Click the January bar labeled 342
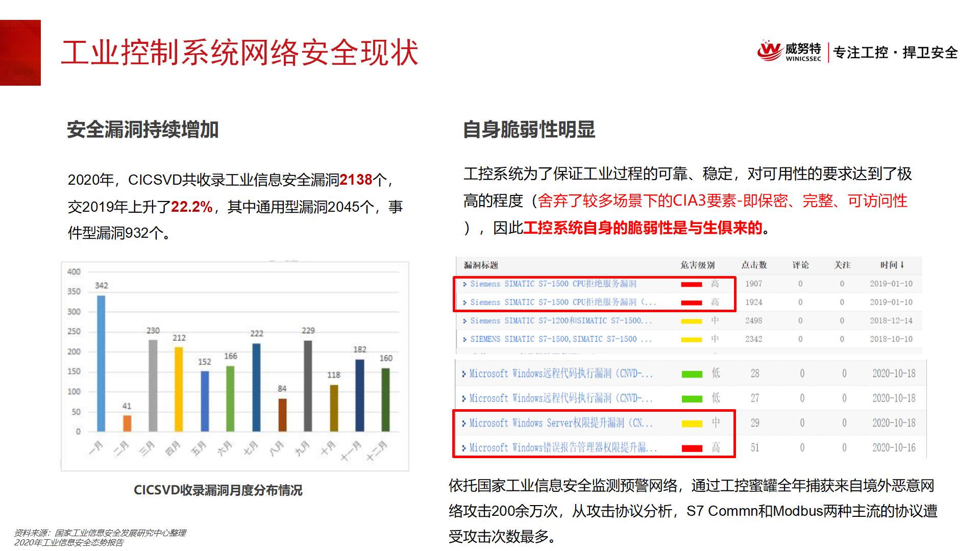This screenshot has width=980, height=551. [101, 363]
